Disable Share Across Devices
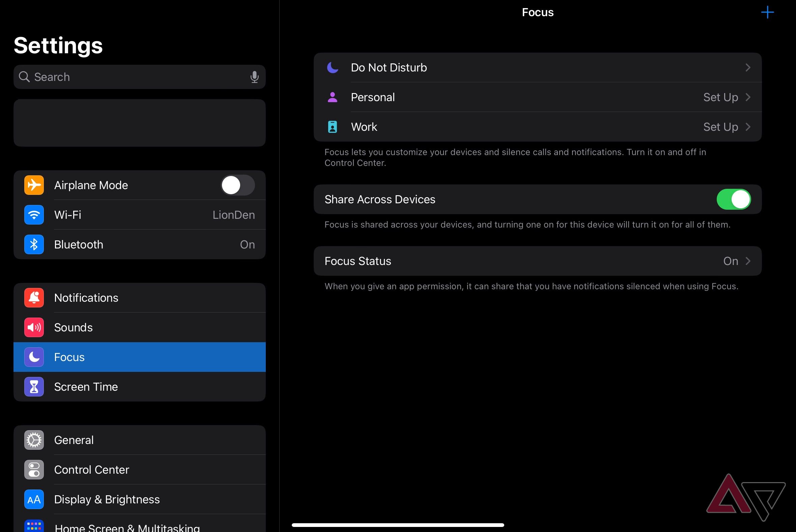Screen dimensions: 796x532 (734, 200)
